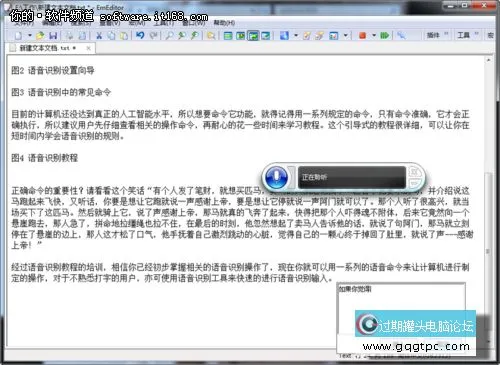Select Wrap by Page icon
Viewport: 500px width, 365px height.
266,35
